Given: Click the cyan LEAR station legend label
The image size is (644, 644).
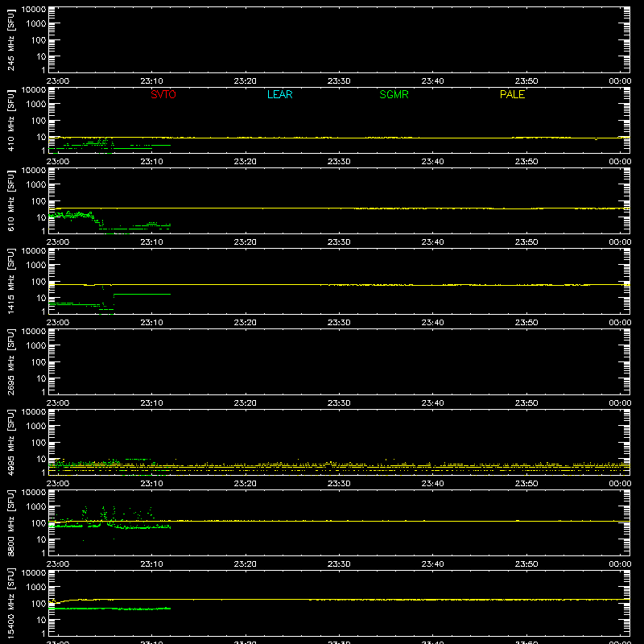Looking at the screenshot, I should pos(279,94).
